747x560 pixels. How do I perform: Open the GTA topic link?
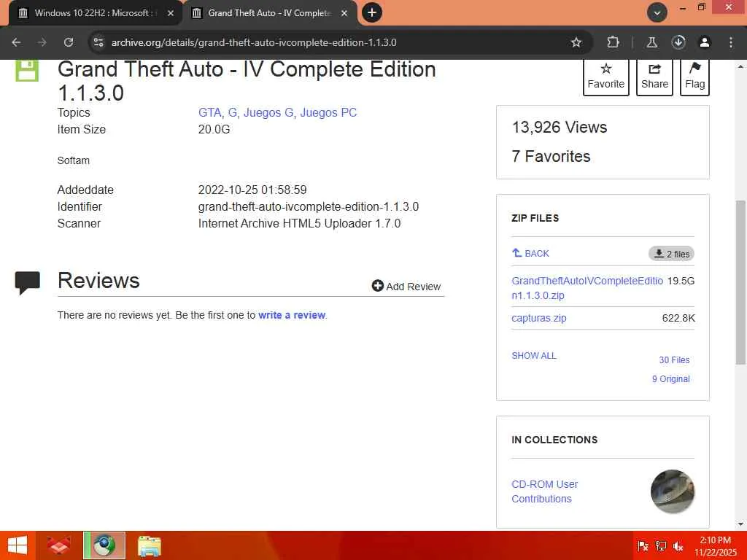209,113
